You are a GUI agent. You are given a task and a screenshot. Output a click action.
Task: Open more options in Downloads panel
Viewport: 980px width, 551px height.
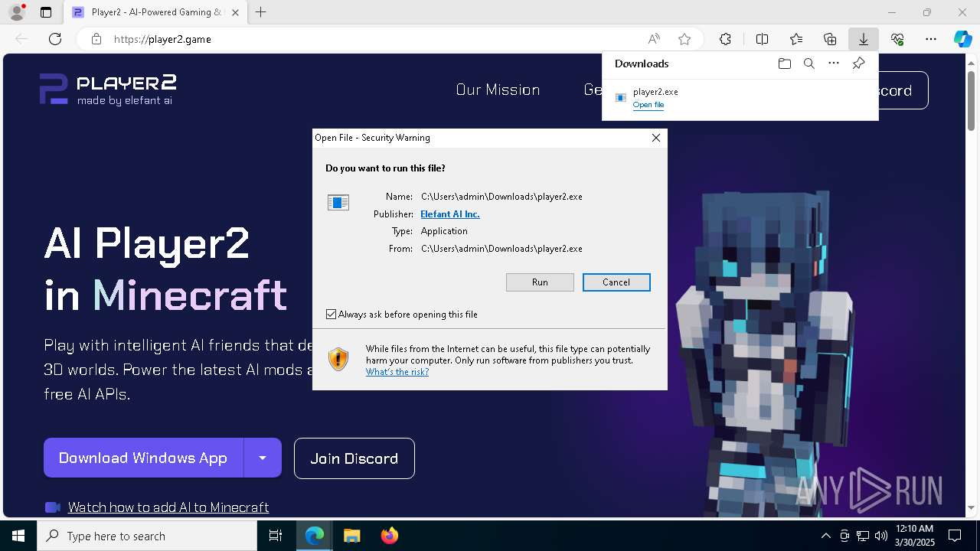click(834, 64)
